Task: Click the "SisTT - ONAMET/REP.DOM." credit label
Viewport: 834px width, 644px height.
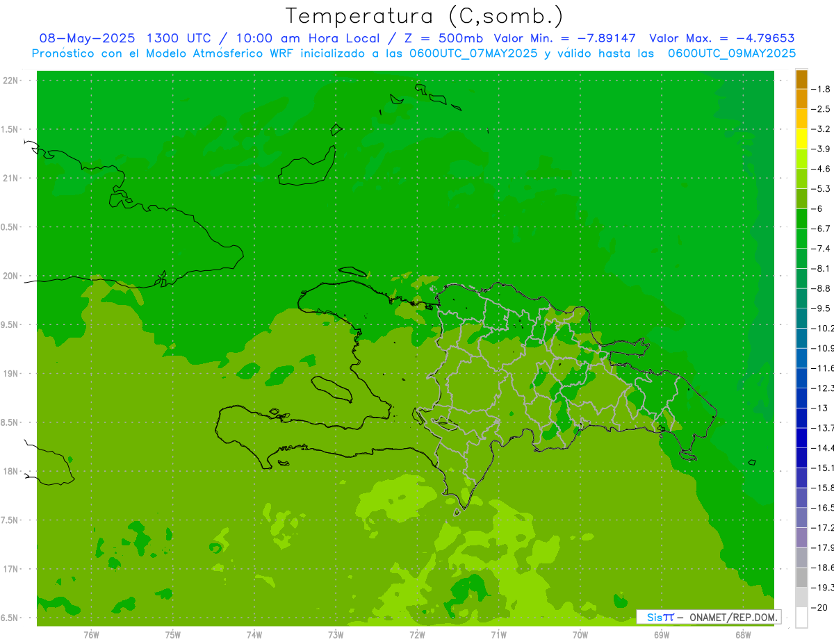Action: [x=708, y=617]
